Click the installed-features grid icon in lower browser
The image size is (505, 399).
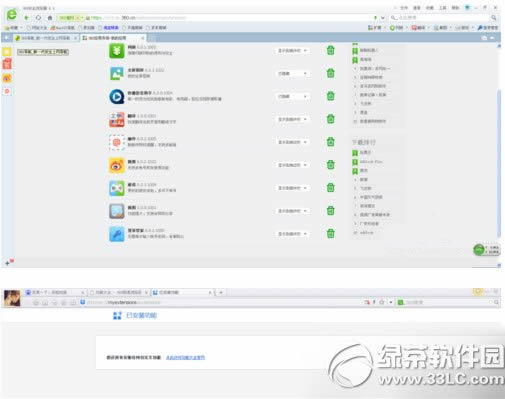coord(117,315)
